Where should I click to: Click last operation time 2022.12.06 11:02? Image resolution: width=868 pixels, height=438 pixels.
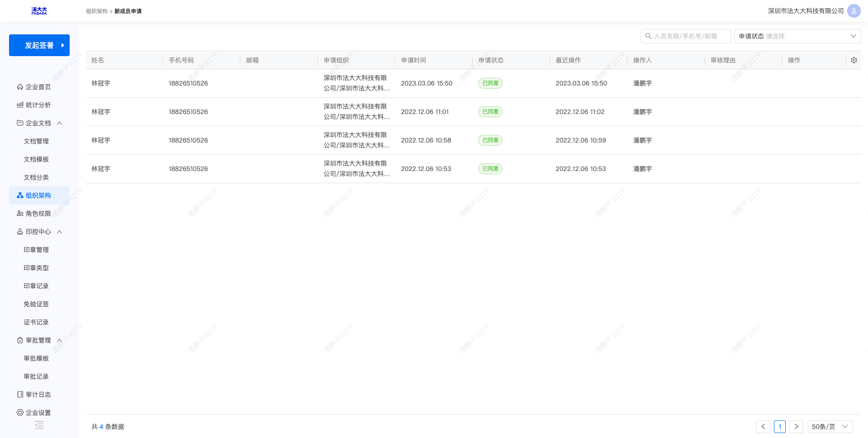[x=580, y=112]
